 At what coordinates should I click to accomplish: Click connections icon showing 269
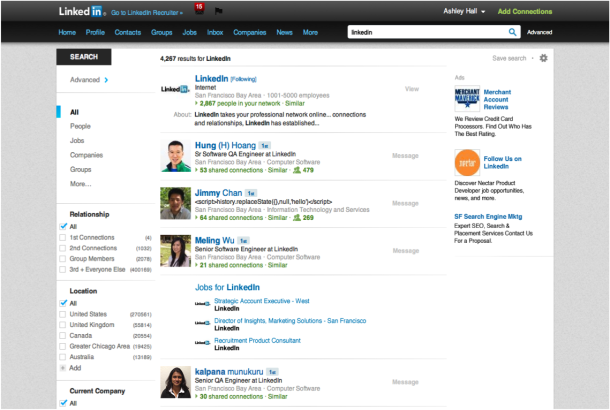297,217
